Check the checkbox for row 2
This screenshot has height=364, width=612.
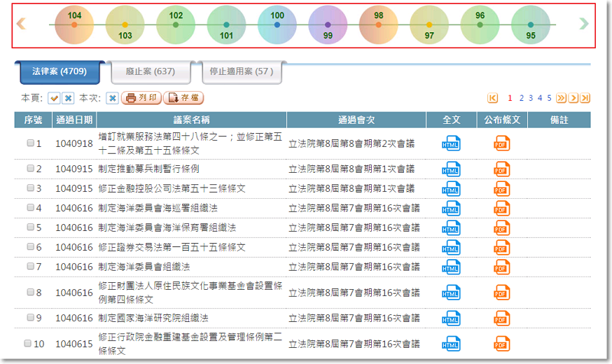pos(30,168)
